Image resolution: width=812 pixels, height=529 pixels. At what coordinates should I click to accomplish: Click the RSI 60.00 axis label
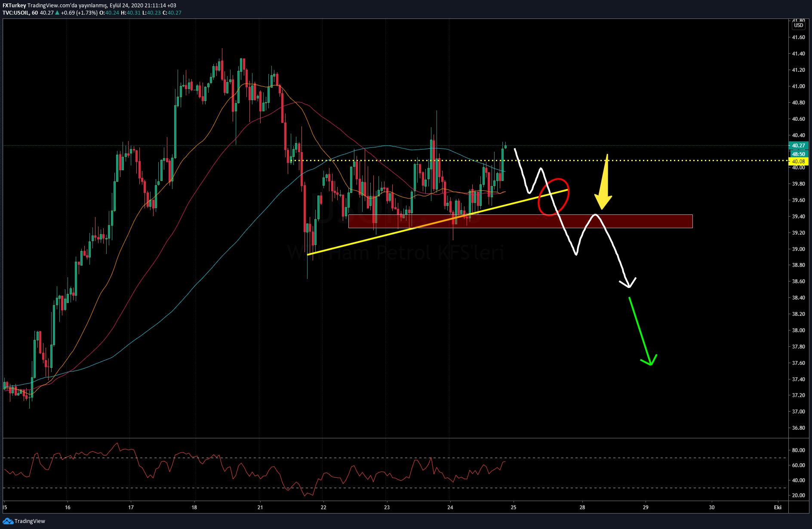798,465
